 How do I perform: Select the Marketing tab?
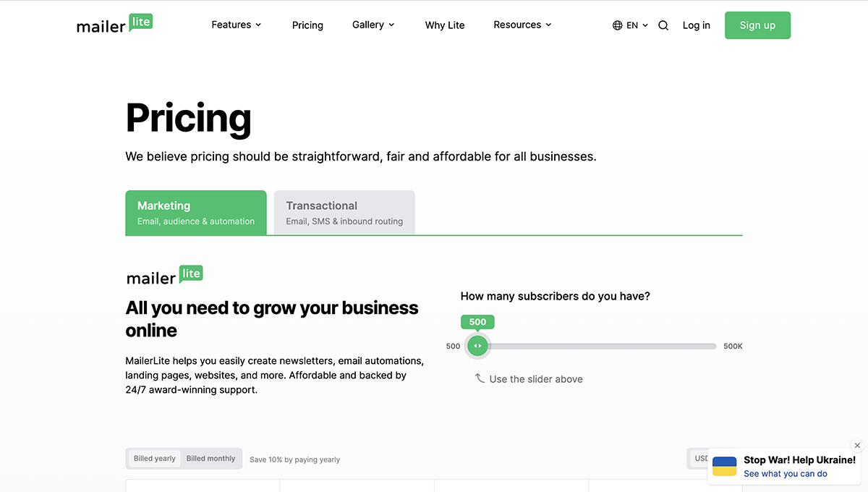click(196, 213)
